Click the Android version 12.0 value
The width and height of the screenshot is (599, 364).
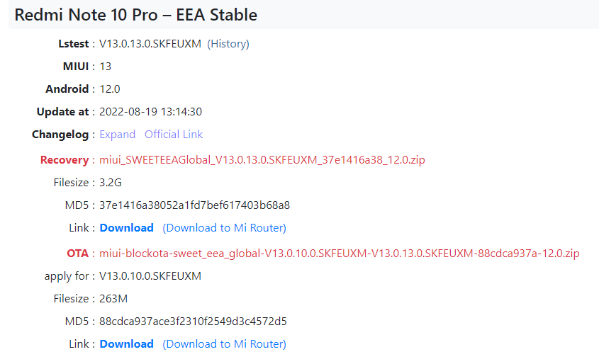(110, 89)
